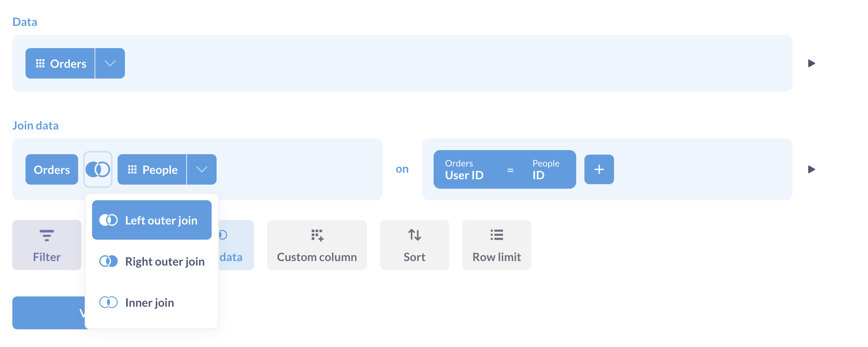Click the Orders button in Join data
The image size is (868, 347).
52,169
